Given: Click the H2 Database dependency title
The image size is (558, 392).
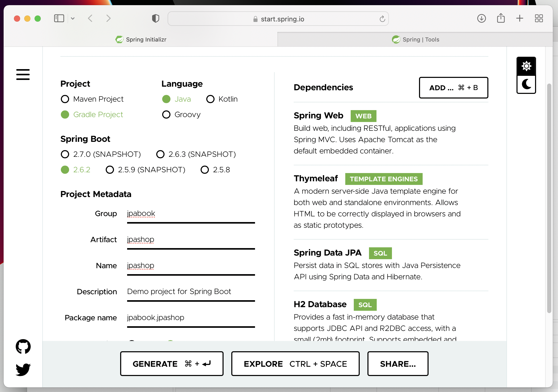Looking at the screenshot, I should tap(320, 304).
